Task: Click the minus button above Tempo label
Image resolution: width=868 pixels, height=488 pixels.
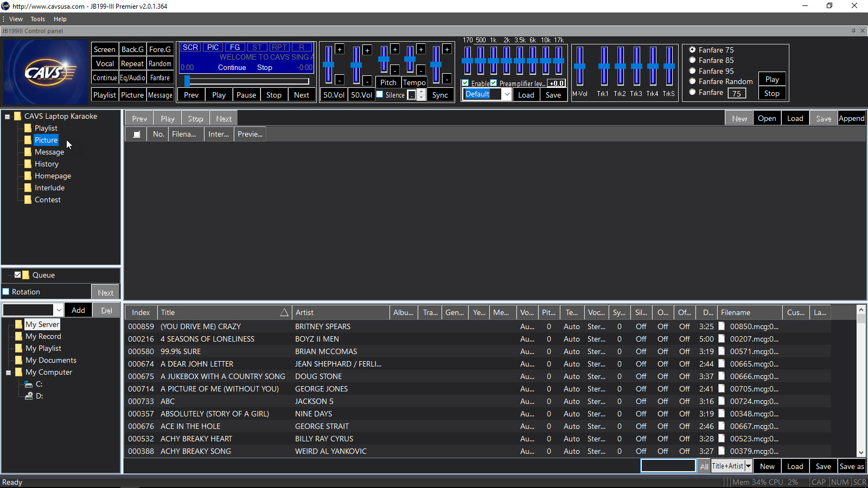Action: tap(421, 70)
